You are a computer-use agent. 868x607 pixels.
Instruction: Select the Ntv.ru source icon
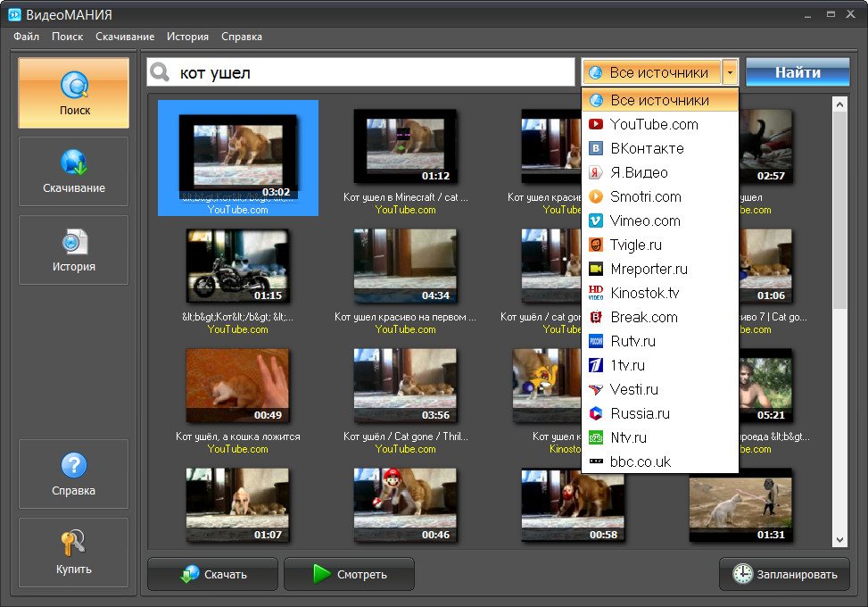pos(596,437)
